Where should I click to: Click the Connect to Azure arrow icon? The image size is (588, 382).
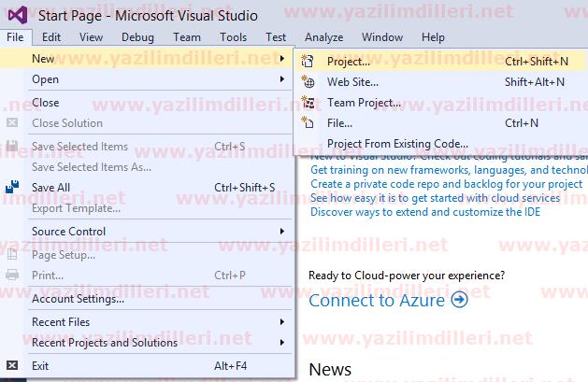pos(459,300)
